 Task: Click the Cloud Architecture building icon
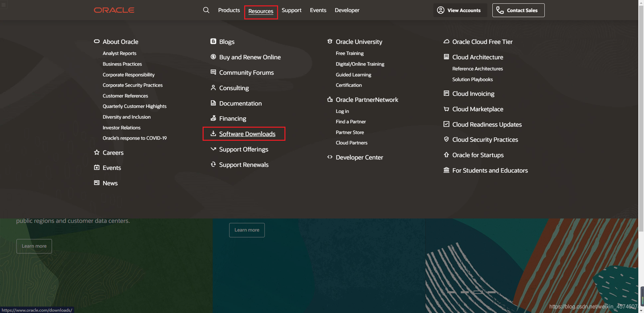[x=446, y=57]
